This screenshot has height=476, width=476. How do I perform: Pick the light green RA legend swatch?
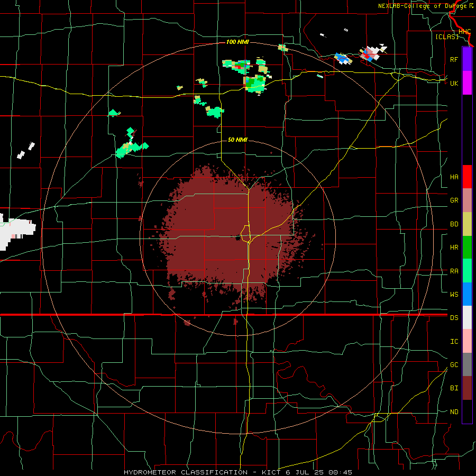[x=467, y=271]
